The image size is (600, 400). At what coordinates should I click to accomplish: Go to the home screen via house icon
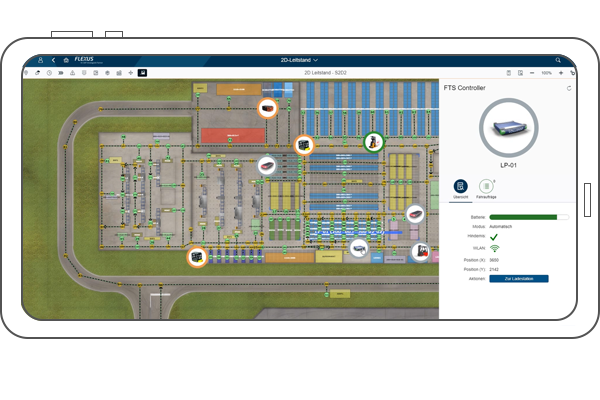[65, 60]
